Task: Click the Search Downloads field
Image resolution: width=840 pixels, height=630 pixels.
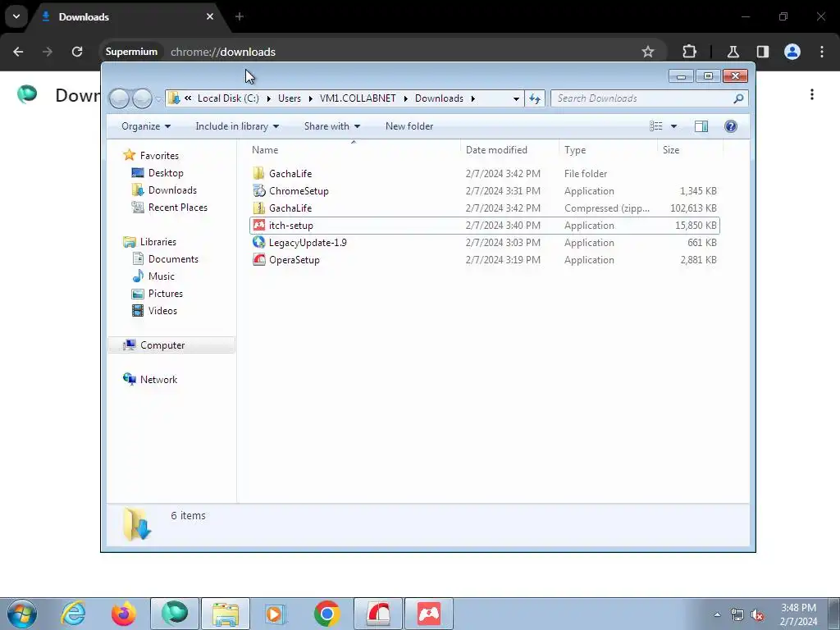Action: (x=649, y=98)
